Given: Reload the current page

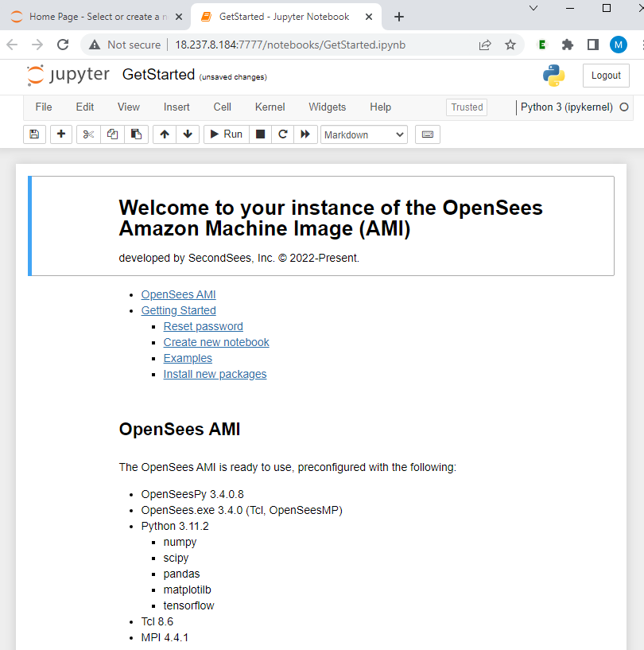Looking at the screenshot, I should [63, 45].
